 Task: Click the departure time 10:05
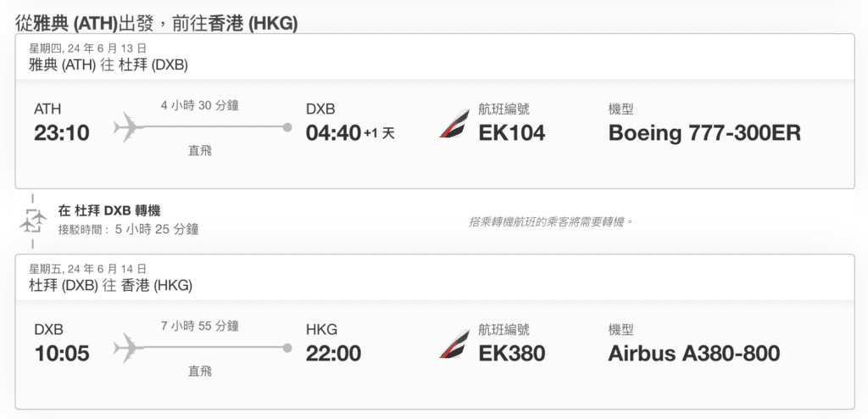pyautogui.click(x=61, y=354)
